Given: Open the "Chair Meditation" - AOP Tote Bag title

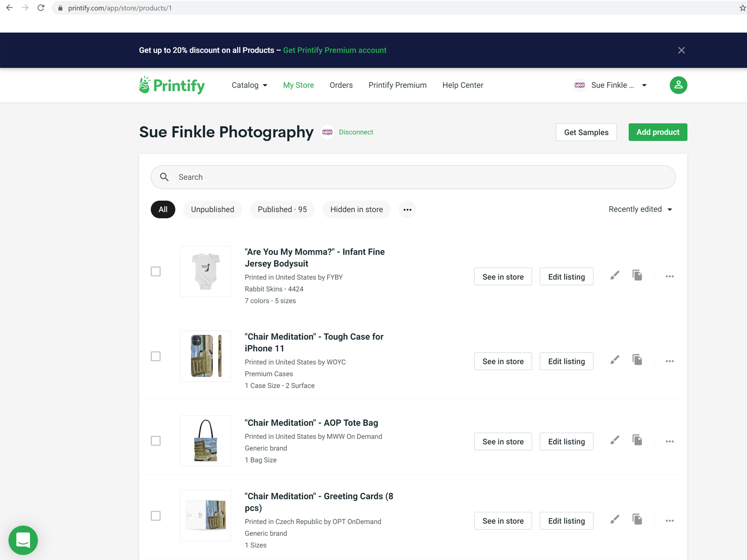Looking at the screenshot, I should click(311, 423).
